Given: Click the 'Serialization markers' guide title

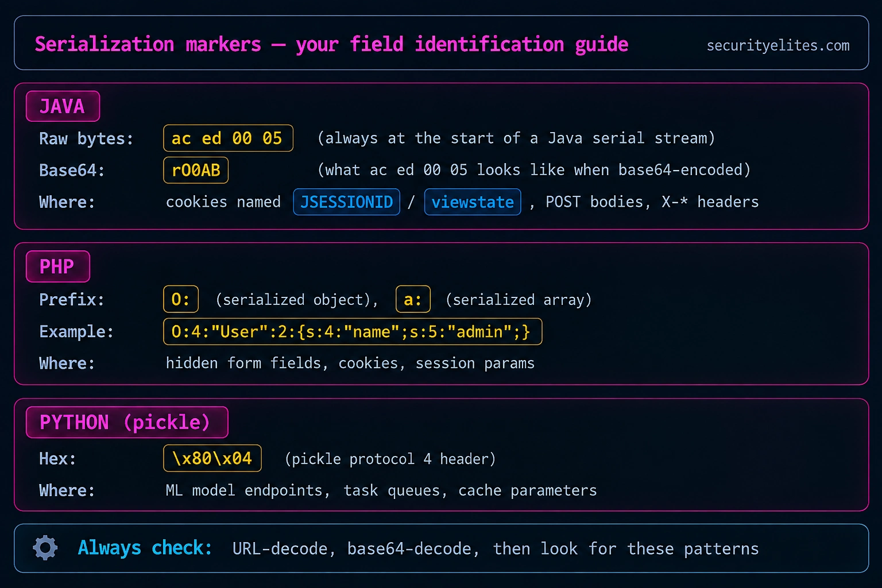Looking at the screenshot, I should click(331, 44).
